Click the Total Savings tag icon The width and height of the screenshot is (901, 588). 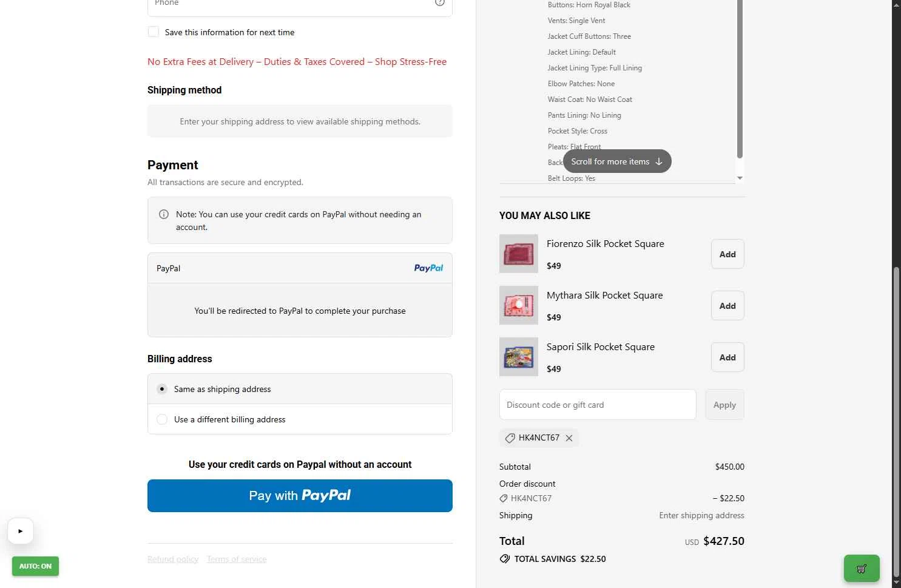505,559
